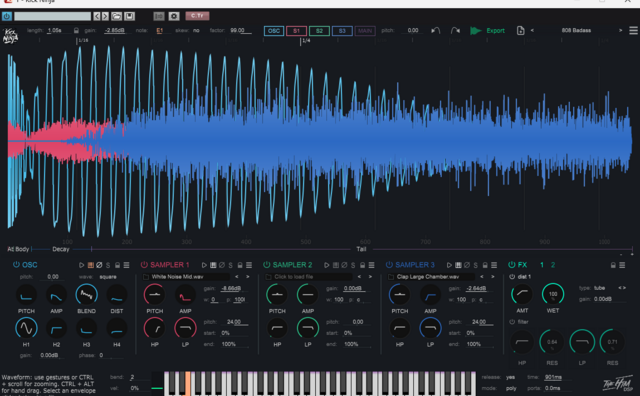Image resolution: width=640 pixels, height=396 pixels.
Task: Change the poly mode setting
Action: pos(511,388)
